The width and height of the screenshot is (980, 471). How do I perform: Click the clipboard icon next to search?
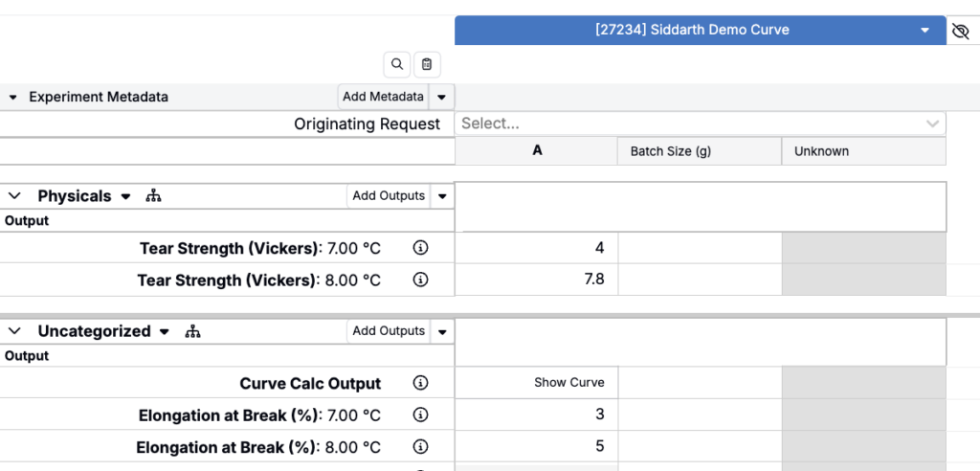[427, 64]
